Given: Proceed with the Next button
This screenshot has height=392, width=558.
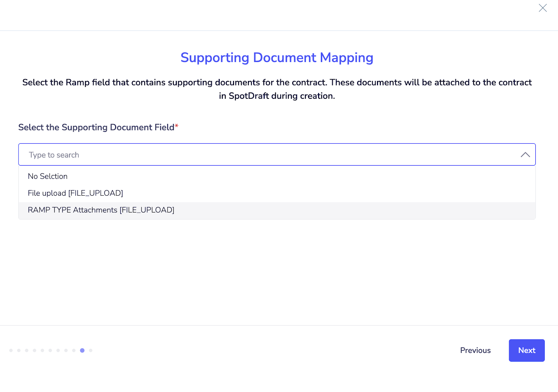Looking at the screenshot, I should coord(527,350).
